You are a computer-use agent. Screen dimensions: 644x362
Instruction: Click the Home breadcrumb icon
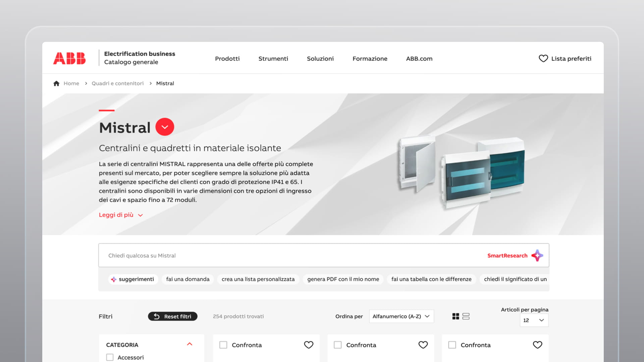[x=56, y=83]
